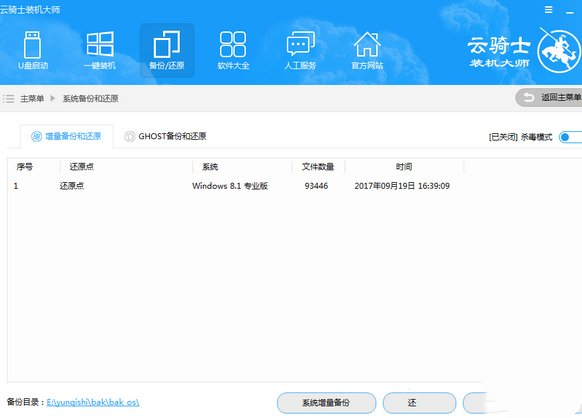Click the 云骑士 knight logo
This screenshot has width=582, height=418.
(x=559, y=51)
